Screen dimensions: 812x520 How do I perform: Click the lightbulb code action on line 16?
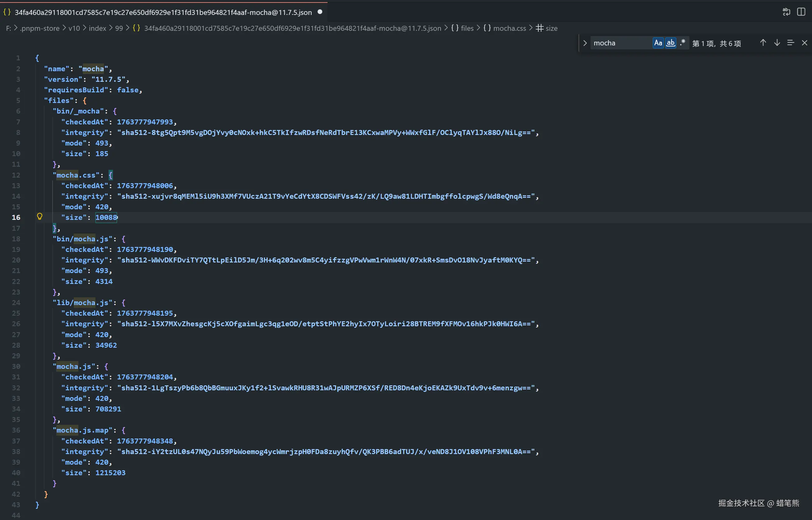pyautogui.click(x=40, y=217)
